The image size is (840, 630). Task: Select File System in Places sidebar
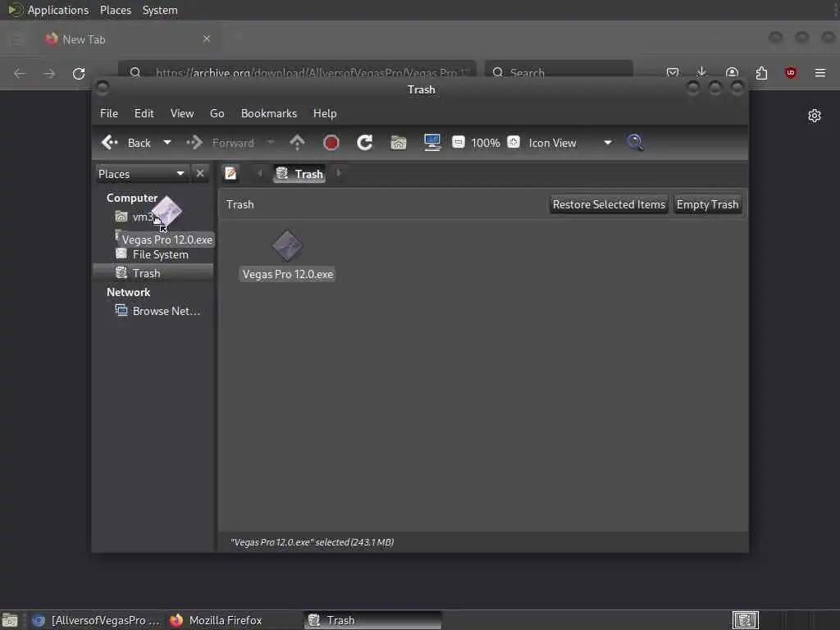click(153, 254)
